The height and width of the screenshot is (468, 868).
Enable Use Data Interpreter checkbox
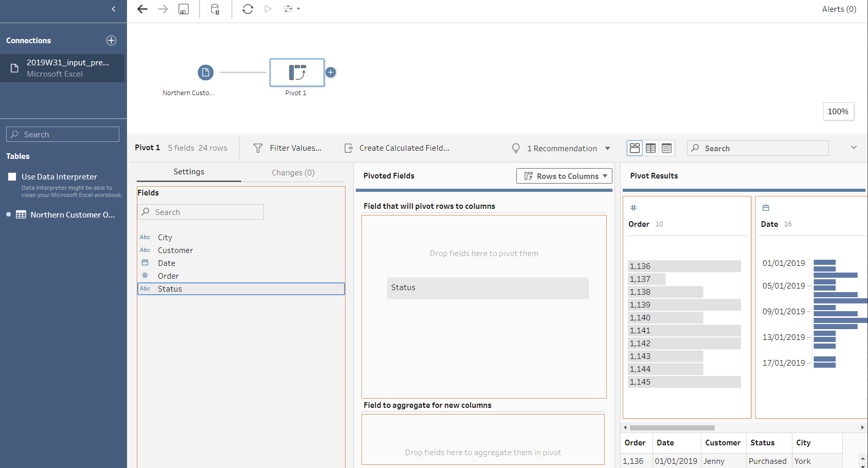coord(12,177)
